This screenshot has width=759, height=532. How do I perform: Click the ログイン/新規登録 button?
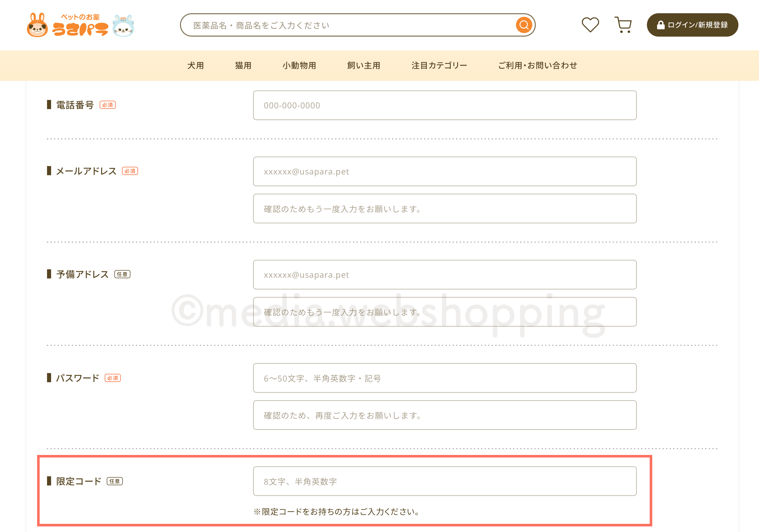click(693, 24)
